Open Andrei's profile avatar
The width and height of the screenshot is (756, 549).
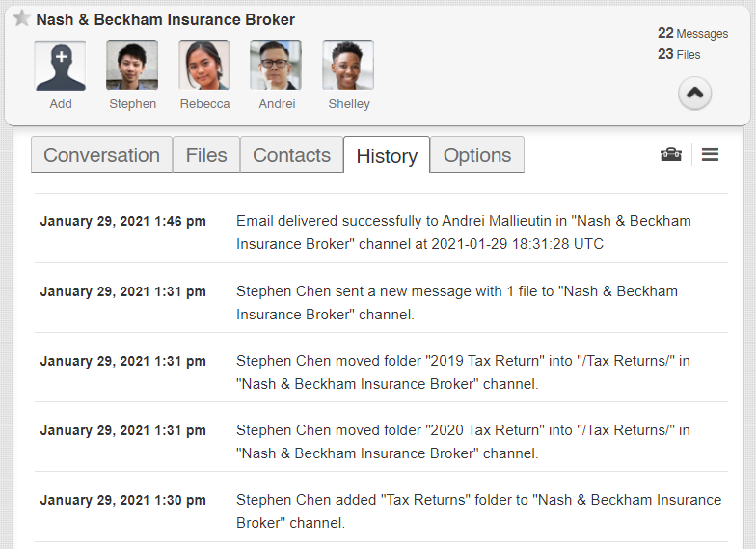[276, 66]
